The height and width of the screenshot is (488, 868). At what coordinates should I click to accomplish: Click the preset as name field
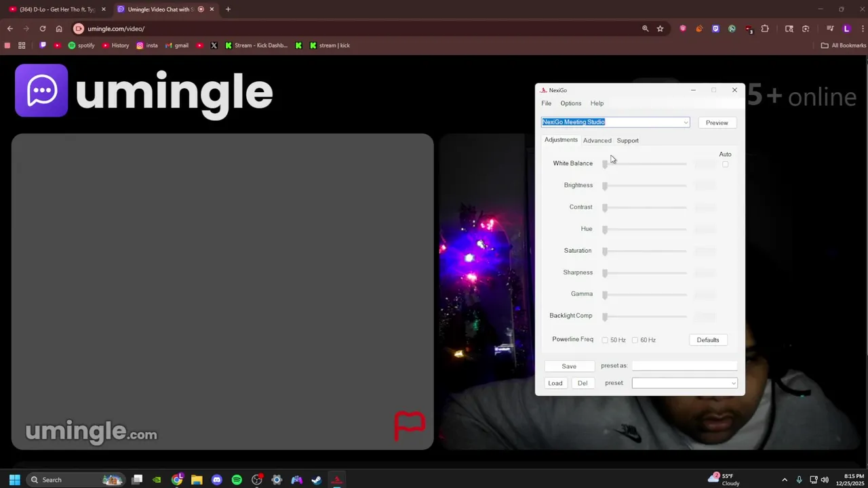point(684,365)
